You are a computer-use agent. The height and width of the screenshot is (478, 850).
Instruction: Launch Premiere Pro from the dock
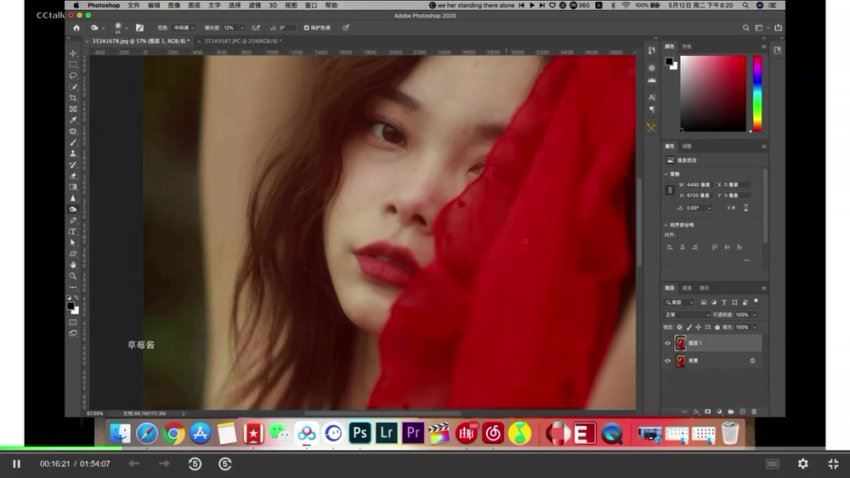412,433
